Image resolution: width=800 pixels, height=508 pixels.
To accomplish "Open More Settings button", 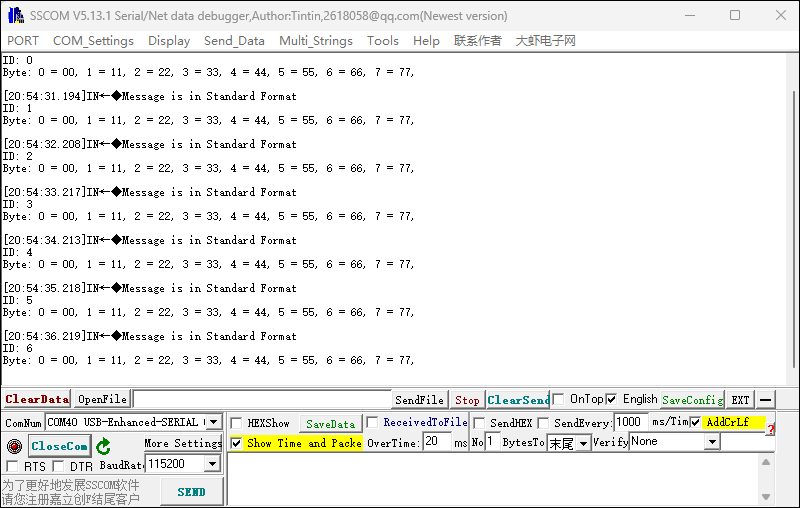I will pyautogui.click(x=183, y=443).
